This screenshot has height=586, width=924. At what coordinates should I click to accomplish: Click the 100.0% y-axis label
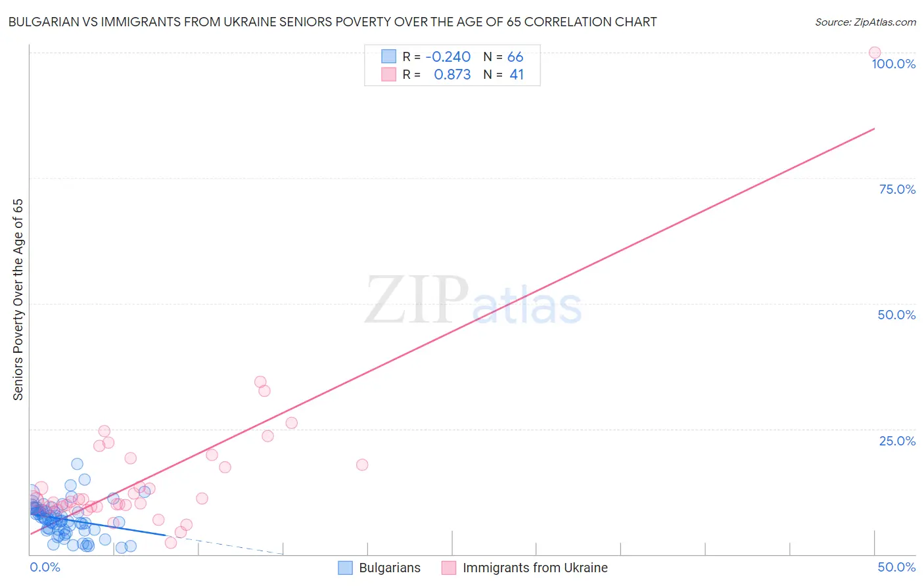coord(893,64)
